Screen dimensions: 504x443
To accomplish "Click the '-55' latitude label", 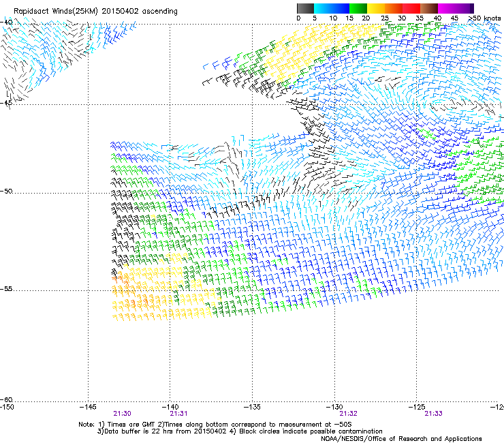I will click(x=6, y=288).
